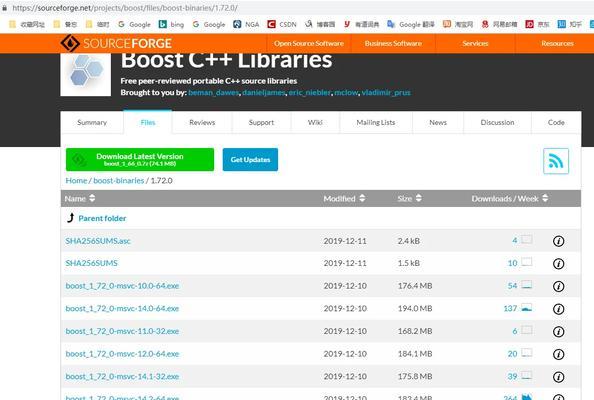This screenshot has width=594, height=400.
Task: Sort files by Downloads / Week column
Action: tap(510, 198)
